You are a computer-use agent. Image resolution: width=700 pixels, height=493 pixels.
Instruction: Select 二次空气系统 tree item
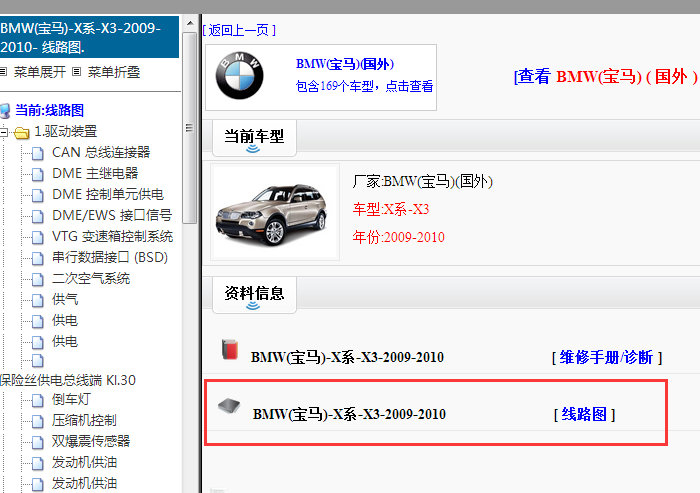click(x=91, y=278)
